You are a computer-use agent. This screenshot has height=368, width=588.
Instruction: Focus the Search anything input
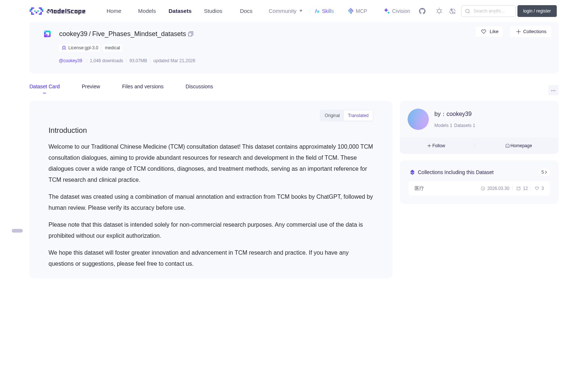[488, 11]
